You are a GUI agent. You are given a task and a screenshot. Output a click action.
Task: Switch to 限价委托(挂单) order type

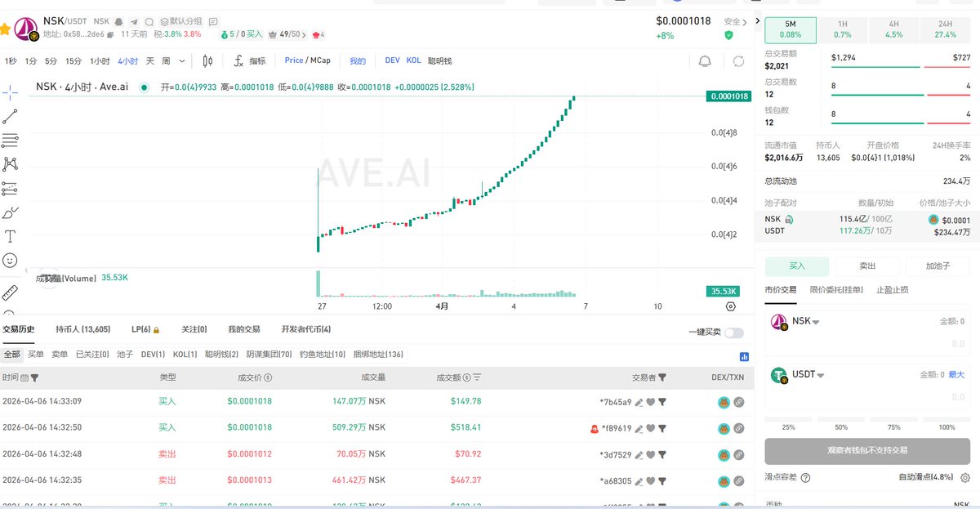[836, 290]
